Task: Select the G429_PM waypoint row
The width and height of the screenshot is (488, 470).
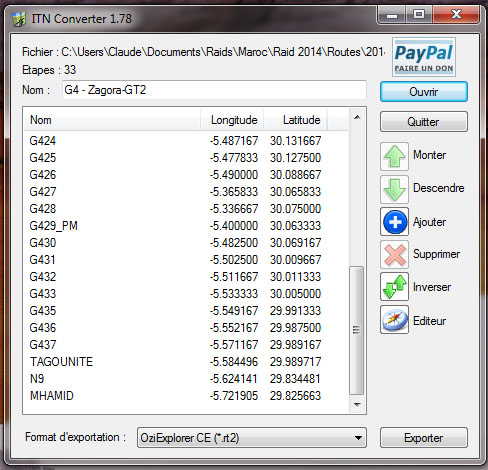Action: click(186, 226)
